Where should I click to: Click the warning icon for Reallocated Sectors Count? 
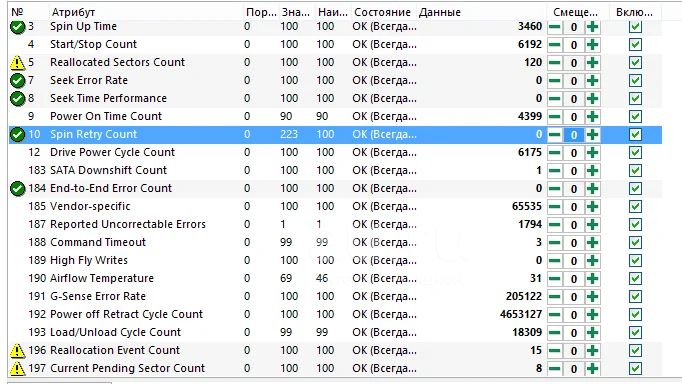(17, 63)
